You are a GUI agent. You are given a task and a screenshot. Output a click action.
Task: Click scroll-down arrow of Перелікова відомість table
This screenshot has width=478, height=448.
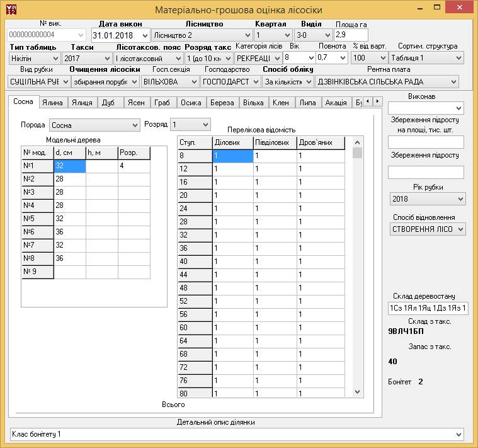(x=357, y=392)
